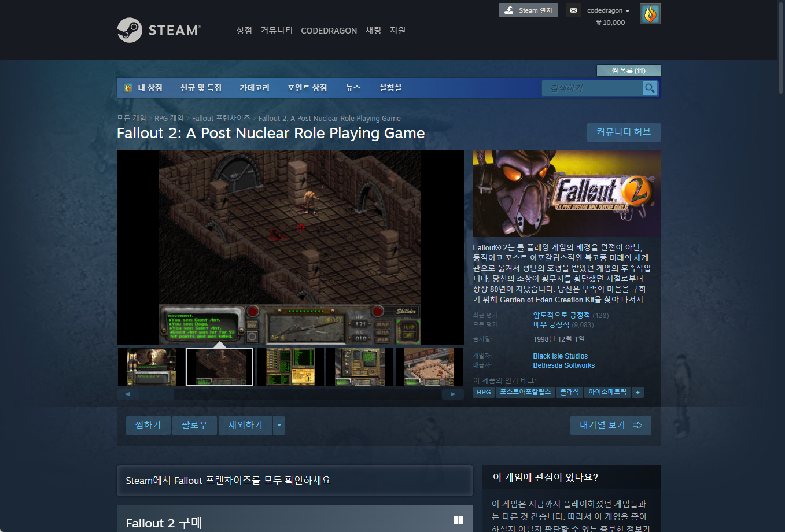
Task: Open 채팅 in top navigation
Action: [373, 30]
